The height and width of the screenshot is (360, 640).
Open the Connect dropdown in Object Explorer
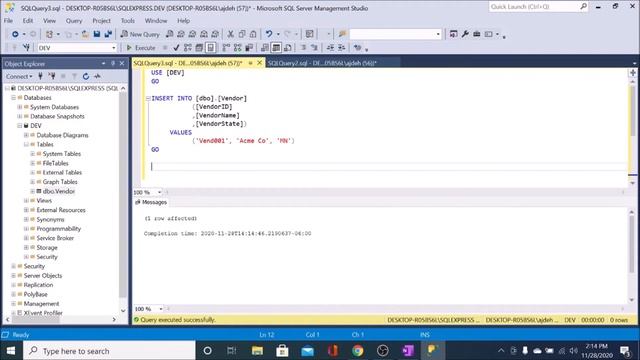[19, 76]
